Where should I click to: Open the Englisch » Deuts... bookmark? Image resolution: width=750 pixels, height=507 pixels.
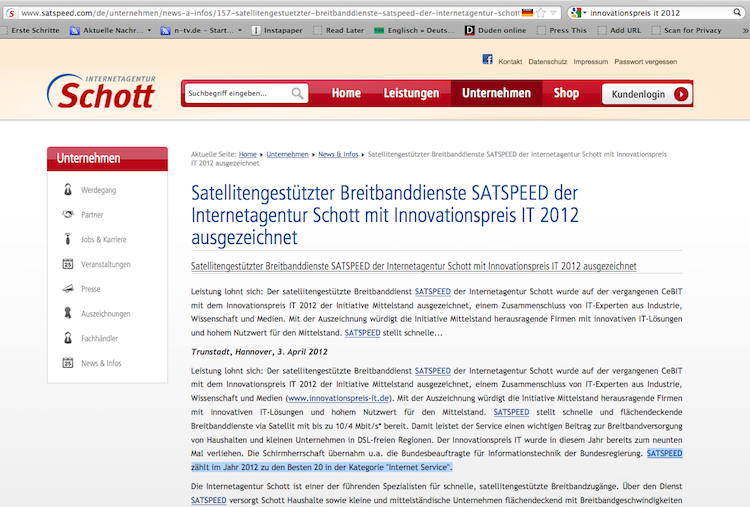[414, 30]
